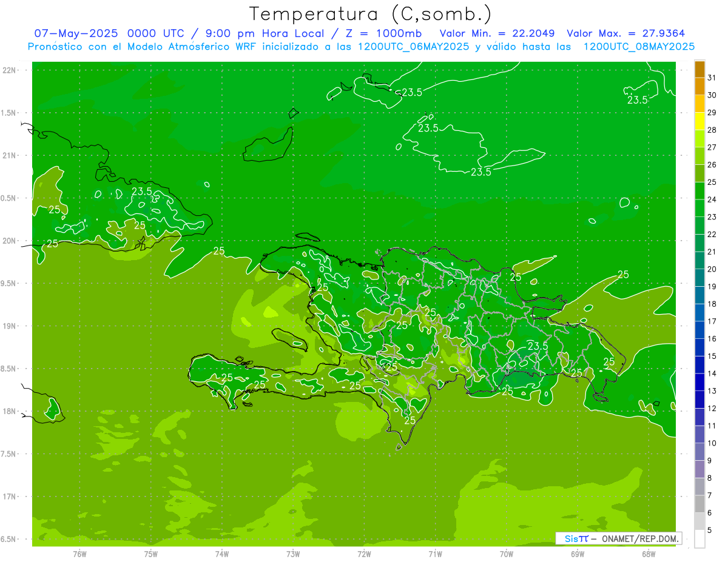Click the lime swatch between 27 and 28
The width and height of the screenshot is (728, 562).
tap(699, 138)
